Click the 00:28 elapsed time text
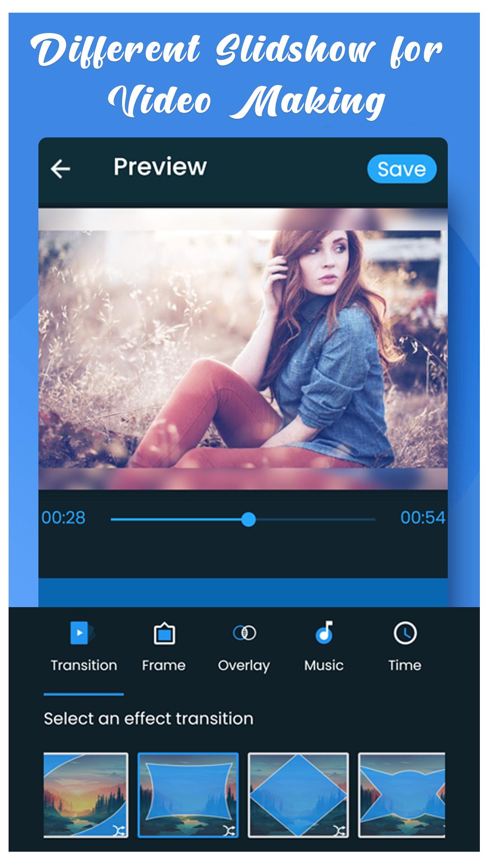The height and width of the screenshot is (868, 488). [63, 518]
